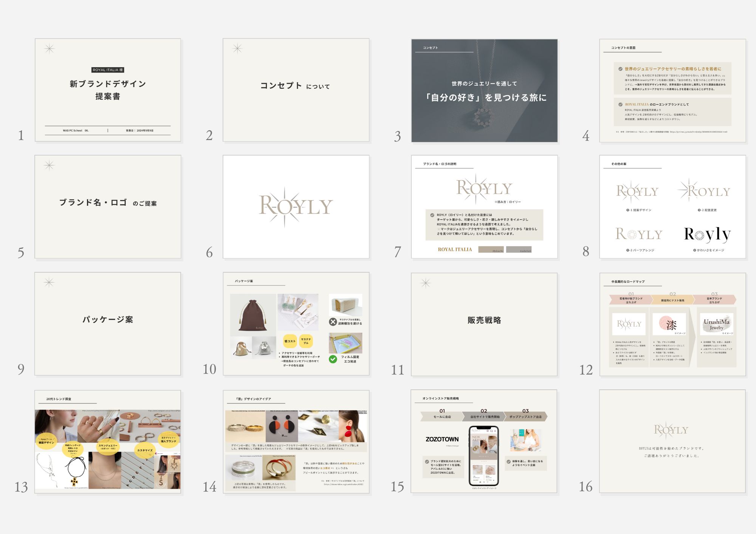Click the slide number 4 label
Image resolution: width=756 pixels, height=534 pixels.
click(586, 136)
